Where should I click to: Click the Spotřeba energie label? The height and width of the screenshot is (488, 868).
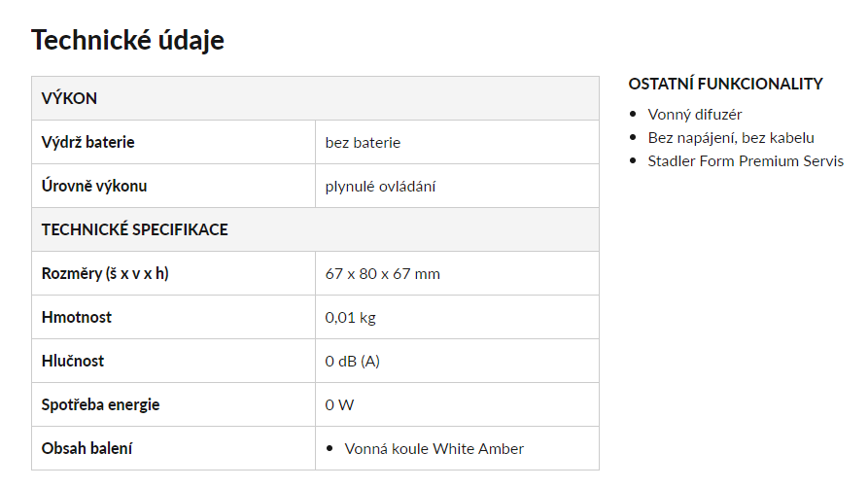click(x=100, y=405)
